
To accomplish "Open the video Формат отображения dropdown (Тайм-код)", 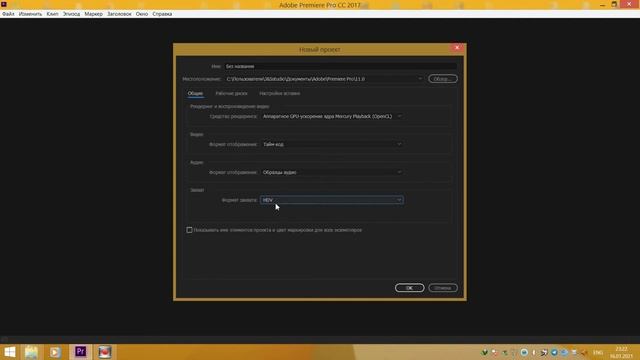I will (x=331, y=144).
